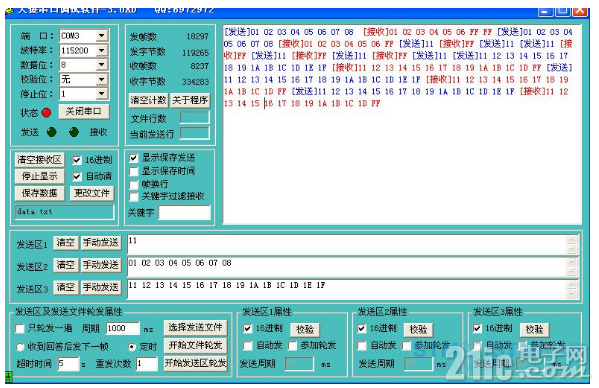Click 发送区3 text box with 11 12 13
Viewport: 599px width, 388px height.
click(x=346, y=289)
